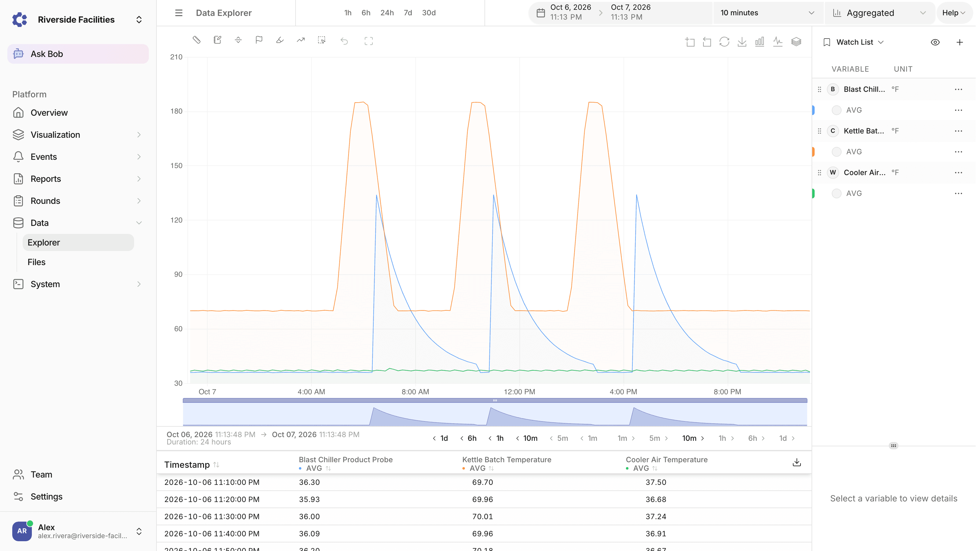
Task: Open options for Kettle Batch variable
Action: pyautogui.click(x=958, y=131)
